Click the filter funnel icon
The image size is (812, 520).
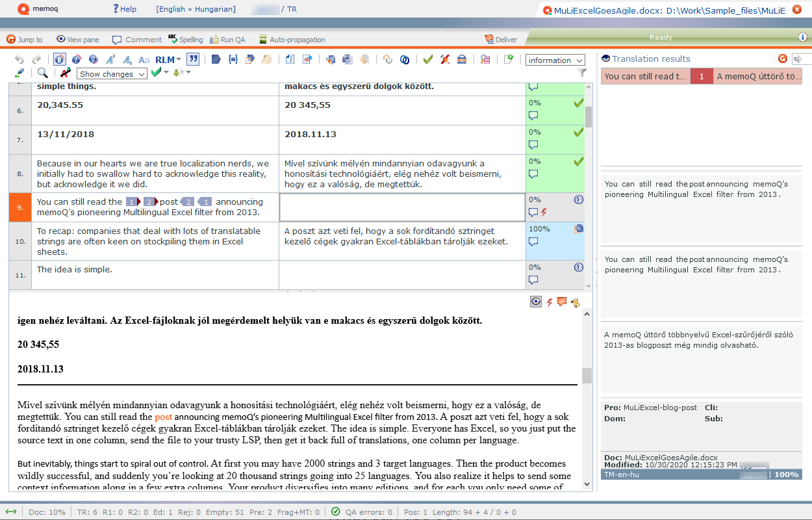click(x=582, y=73)
